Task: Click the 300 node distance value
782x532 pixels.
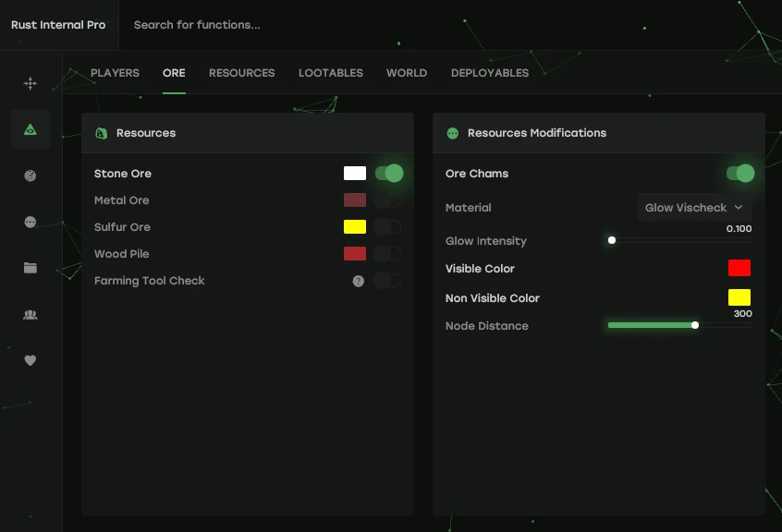Action: (742, 314)
